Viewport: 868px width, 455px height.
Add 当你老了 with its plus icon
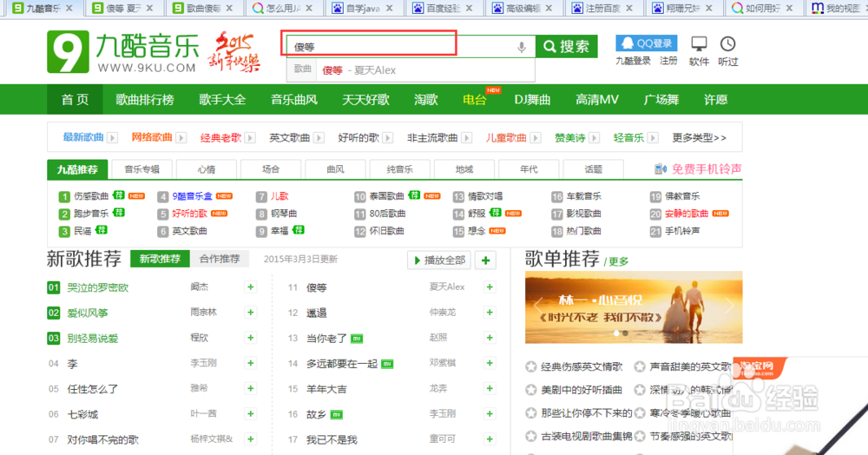pyautogui.click(x=490, y=338)
